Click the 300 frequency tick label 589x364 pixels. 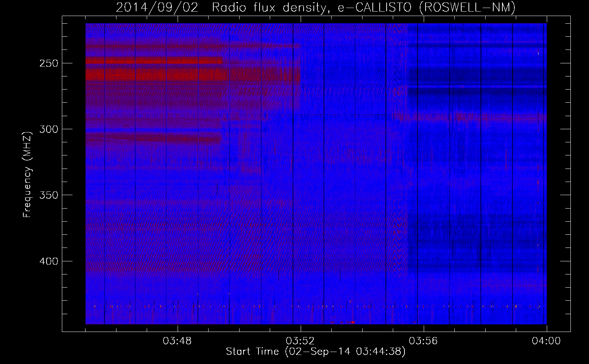49,129
